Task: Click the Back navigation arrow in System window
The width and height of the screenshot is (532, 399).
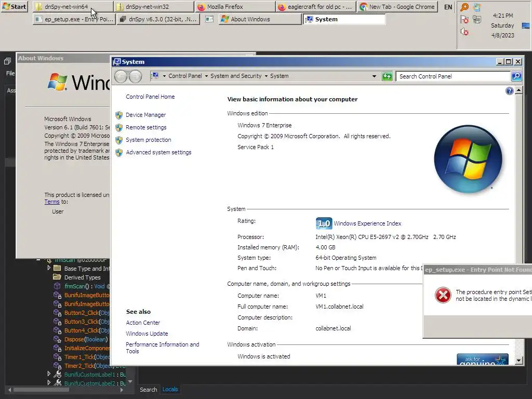Action: (121, 76)
